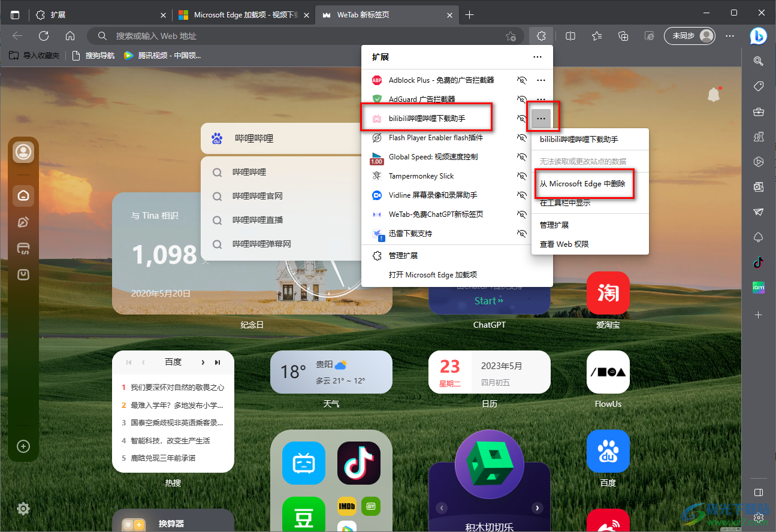Toggle toolbar visibility for Vidline extension
This screenshot has width=776, height=532.
pyautogui.click(x=522, y=195)
